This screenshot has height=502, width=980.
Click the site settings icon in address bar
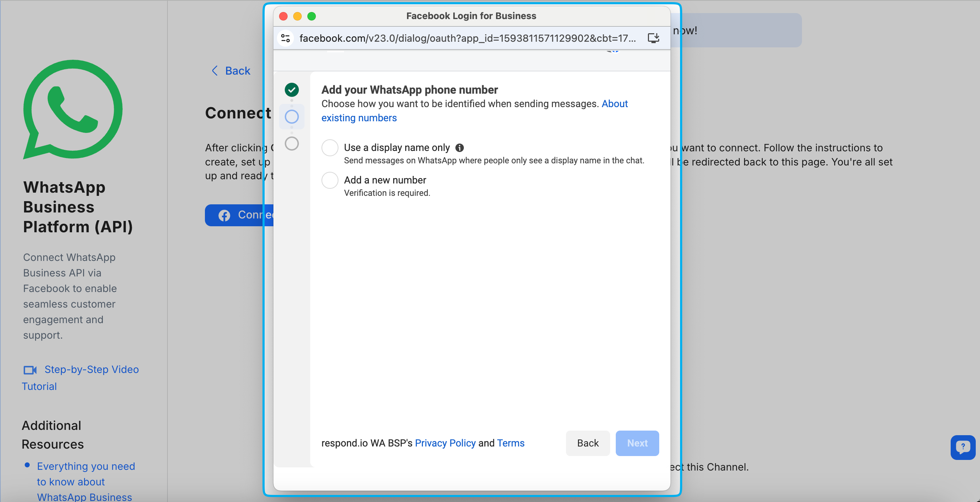tap(285, 38)
